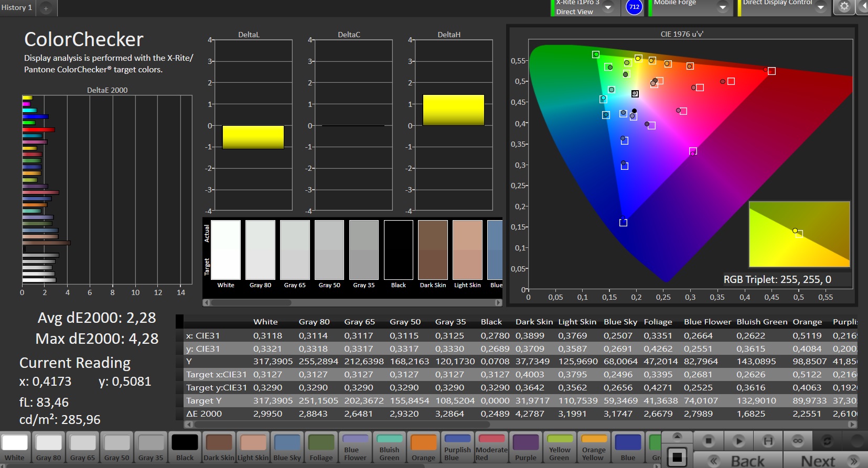This screenshot has height=468, width=868.
Task: Go to the Next page
Action: coord(826,460)
